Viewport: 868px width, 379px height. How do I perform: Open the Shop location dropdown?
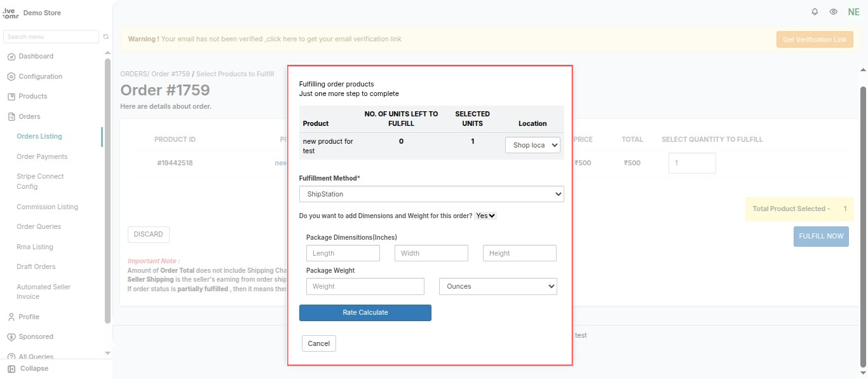click(532, 145)
